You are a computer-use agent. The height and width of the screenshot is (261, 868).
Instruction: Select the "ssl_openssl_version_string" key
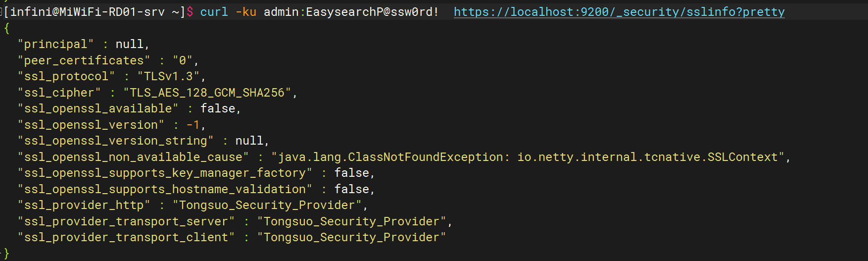point(115,141)
